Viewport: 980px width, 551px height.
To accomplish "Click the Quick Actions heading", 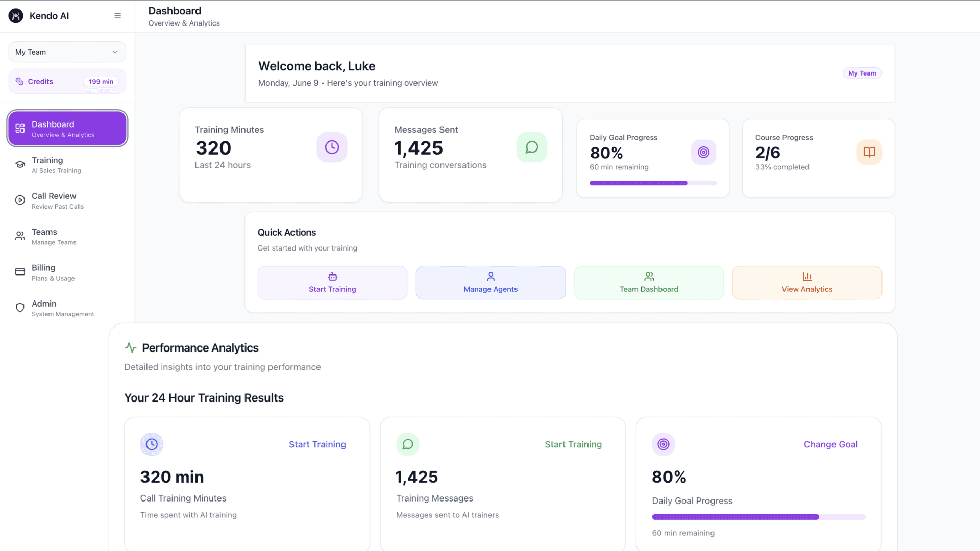I will tap(286, 233).
